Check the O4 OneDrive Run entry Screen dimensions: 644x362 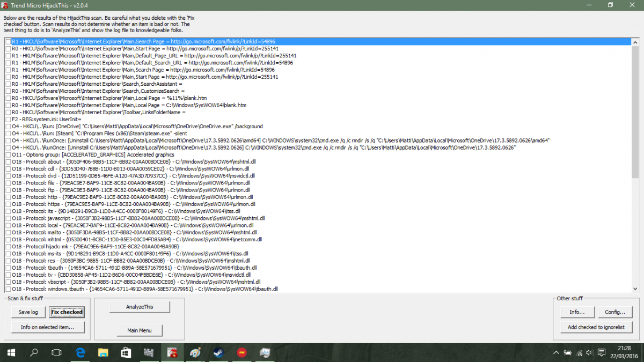8,127
